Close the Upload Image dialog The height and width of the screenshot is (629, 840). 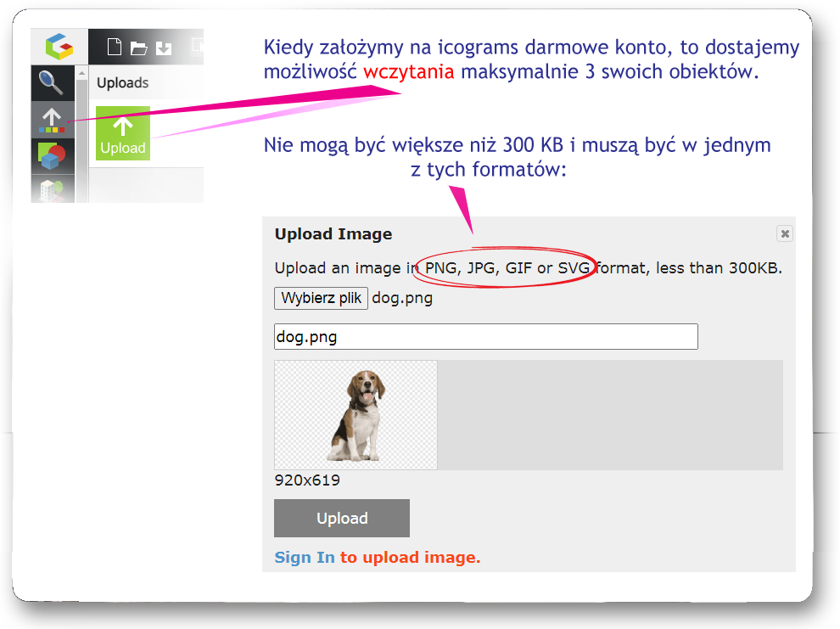(785, 233)
